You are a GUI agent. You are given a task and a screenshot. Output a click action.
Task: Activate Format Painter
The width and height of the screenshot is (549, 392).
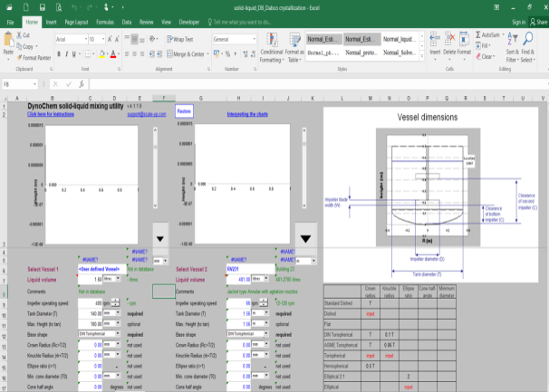tap(34, 57)
